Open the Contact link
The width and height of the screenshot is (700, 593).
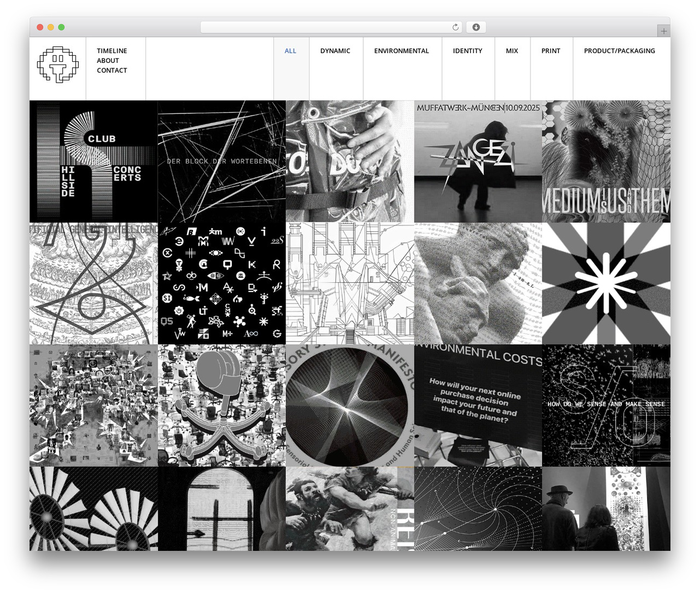112,71
